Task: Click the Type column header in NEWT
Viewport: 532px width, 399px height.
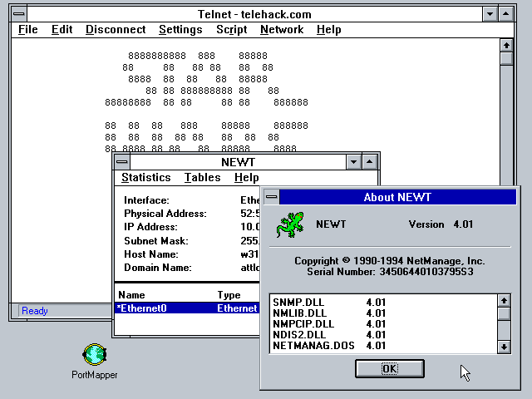Action: [x=229, y=295]
